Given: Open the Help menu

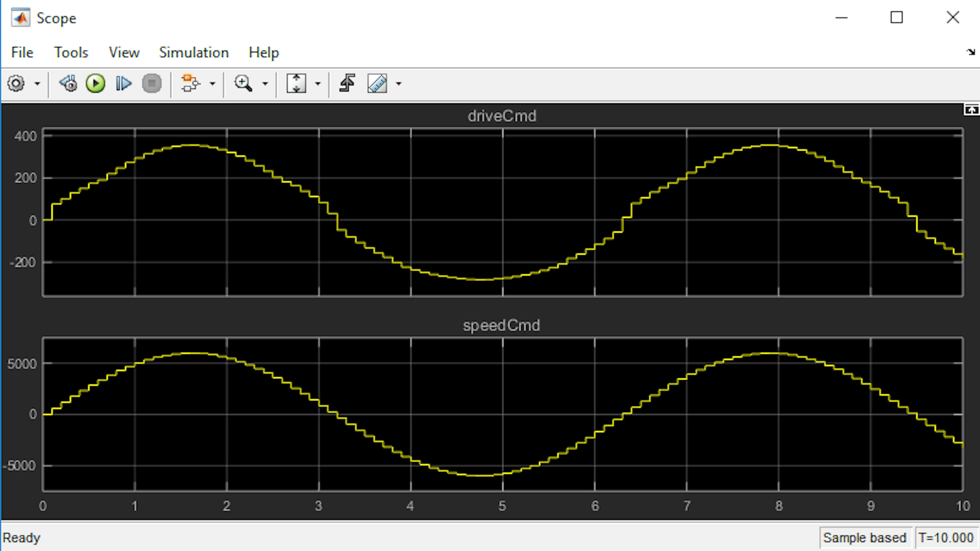Looking at the screenshot, I should [x=264, y=52].
